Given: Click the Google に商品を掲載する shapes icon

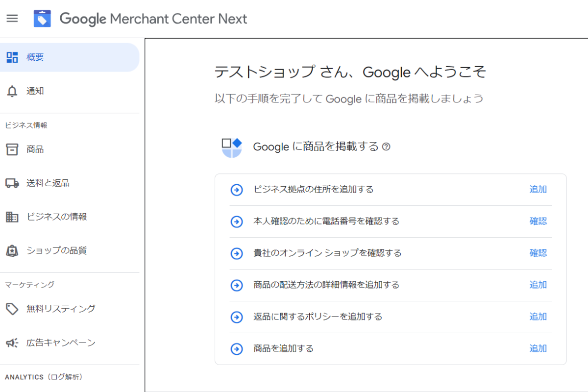Looking at the screenshot, I should [231, 147].
